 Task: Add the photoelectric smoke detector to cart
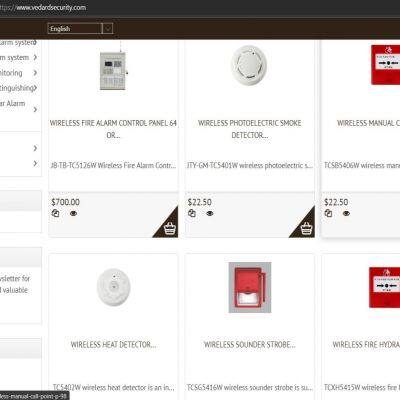coord(306,228)
